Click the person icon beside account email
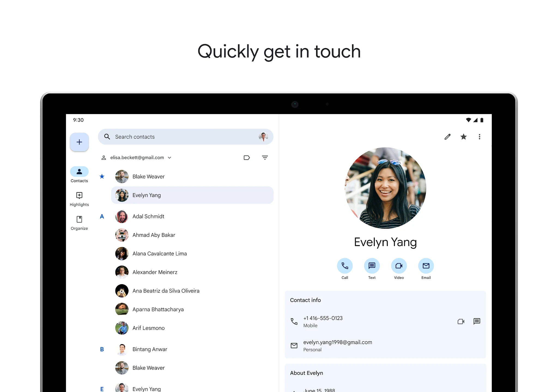Screen dimensions: 558x392 pos(104,158)
